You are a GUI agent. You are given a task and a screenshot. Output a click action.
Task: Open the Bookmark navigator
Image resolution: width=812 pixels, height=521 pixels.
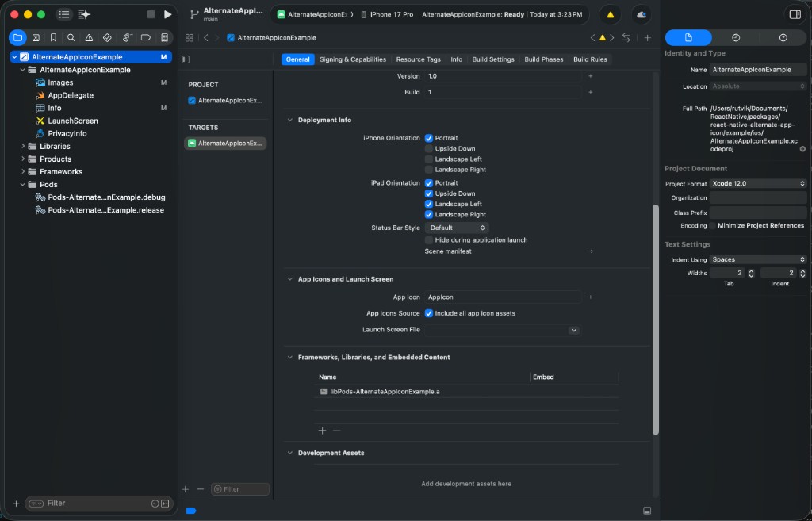tap(53, 37)
